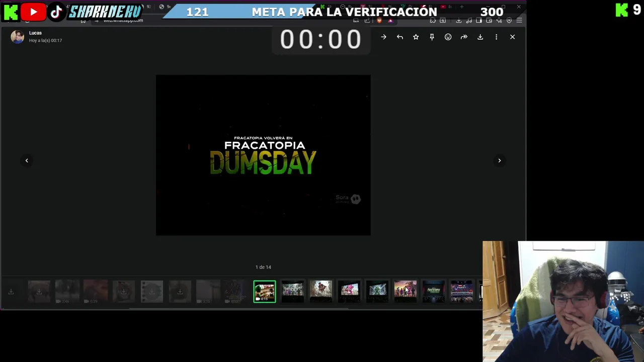Click the bookmark icon left of address bar
This screenshot has width=644, height=362.
(83, 20)
